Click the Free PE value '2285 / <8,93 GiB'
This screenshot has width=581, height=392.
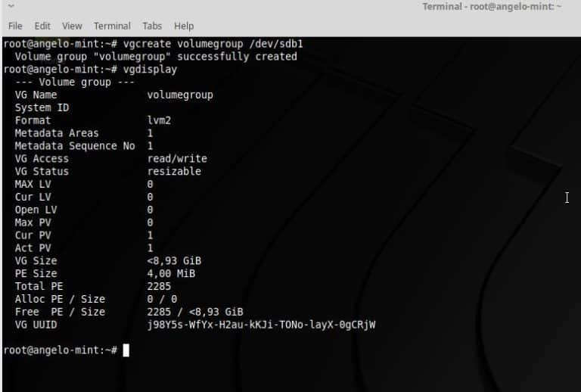(x=195, y=312)
